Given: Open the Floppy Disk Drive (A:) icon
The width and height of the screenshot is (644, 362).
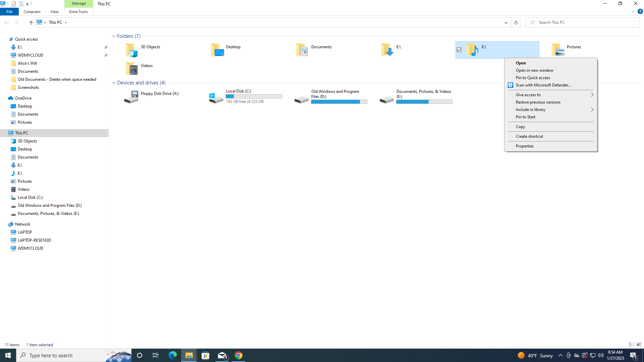Looking at the screenshot, I should pyautogui.click(x=131, y=97).
